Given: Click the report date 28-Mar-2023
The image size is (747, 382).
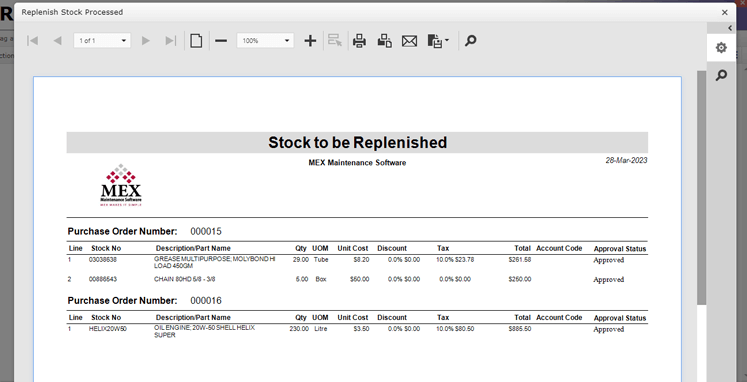Looking at the screenshot, I should [x=626, y=161].
